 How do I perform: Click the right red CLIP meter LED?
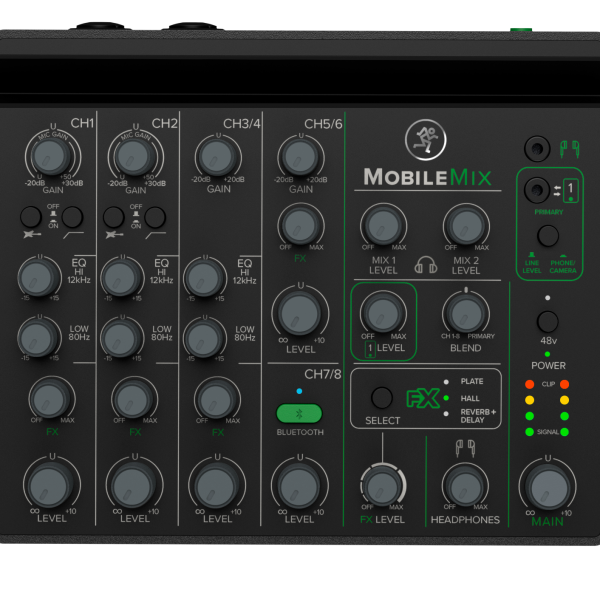(x=564, y=384)
